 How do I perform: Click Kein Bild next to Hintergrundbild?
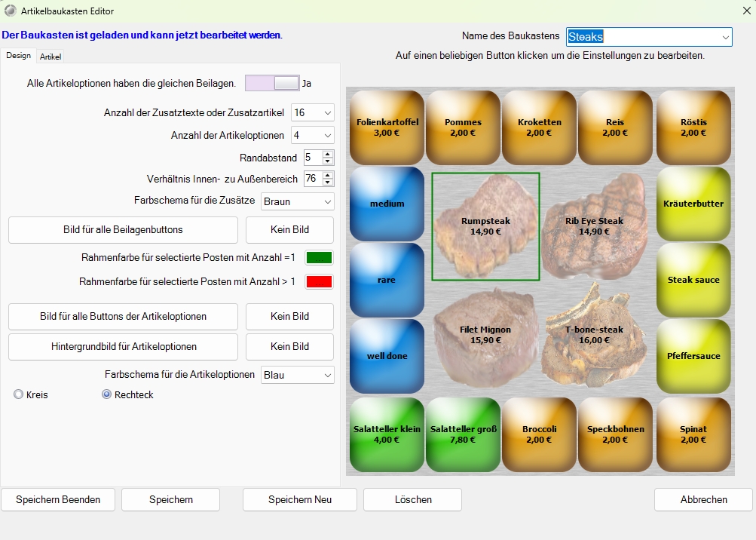[x=289, y=346]
